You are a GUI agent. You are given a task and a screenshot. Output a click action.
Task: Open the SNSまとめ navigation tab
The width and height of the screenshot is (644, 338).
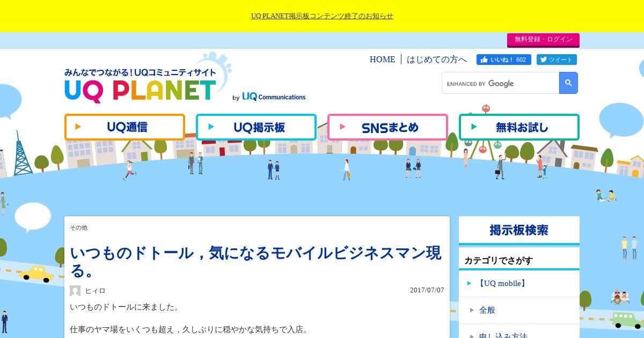[x=387, y=127]
